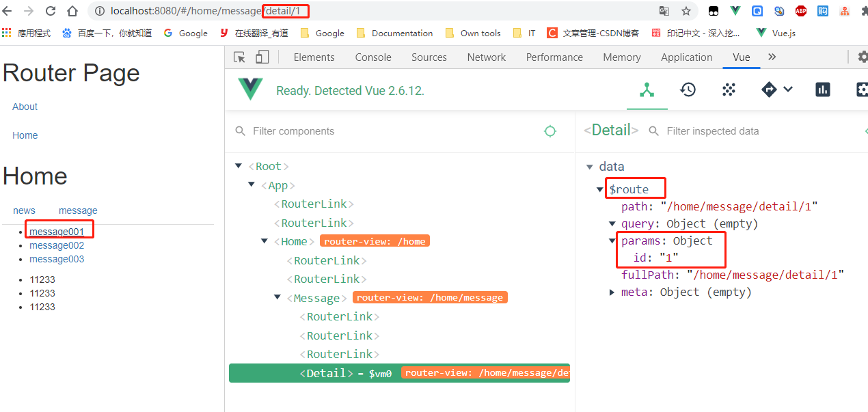
Task: Collapse the query object
Action: 612,223
